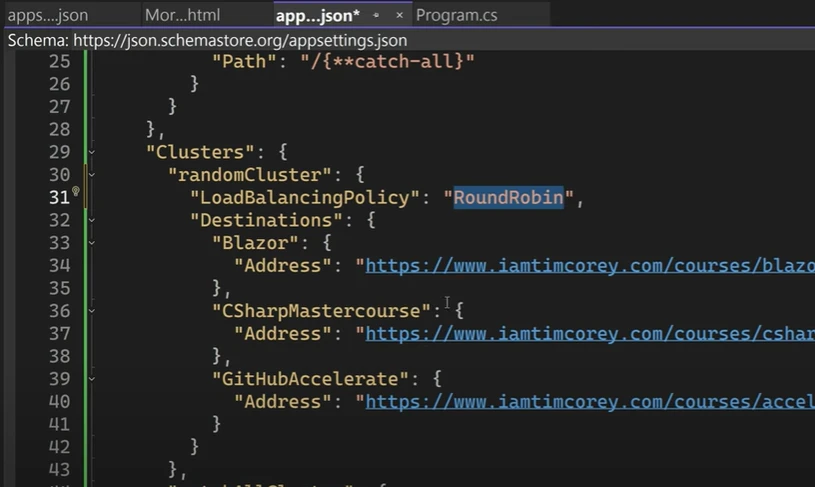The image size is (815, 487).
Task: Click line number 36 in the gutter
Action: 59,311
